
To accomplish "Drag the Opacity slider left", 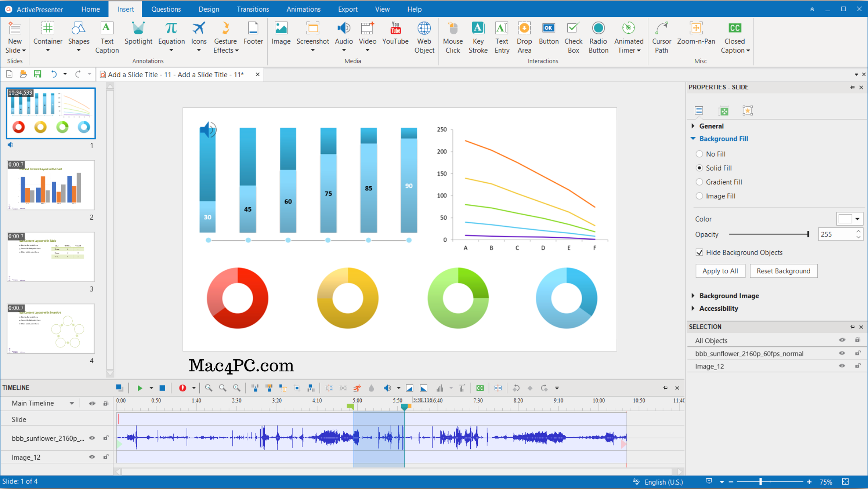I will point(809,234).
